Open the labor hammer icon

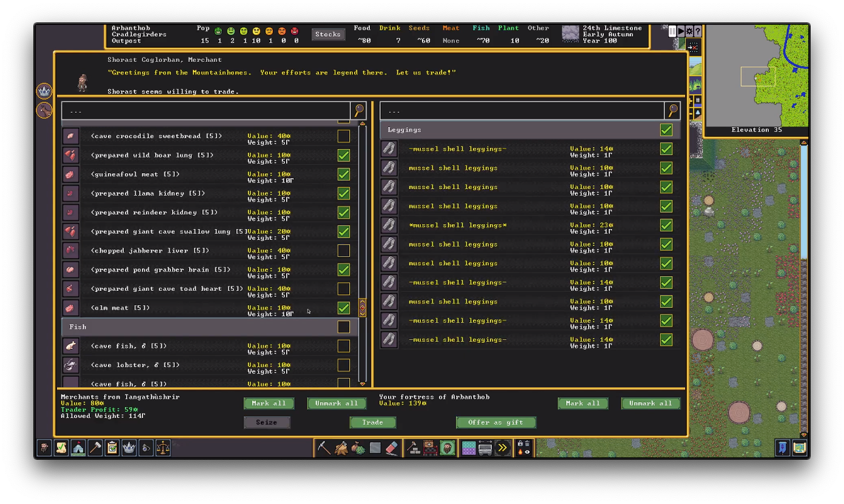coord(95,448)
